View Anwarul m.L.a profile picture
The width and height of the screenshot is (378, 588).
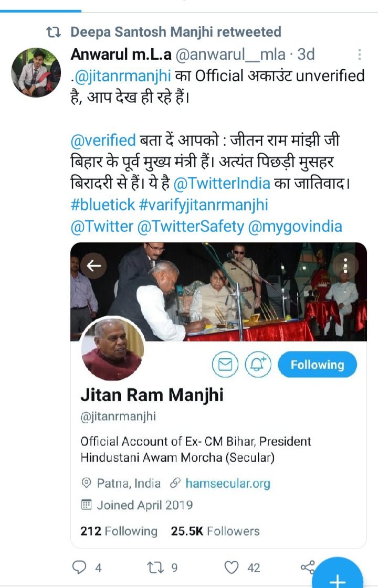(36, 72)
